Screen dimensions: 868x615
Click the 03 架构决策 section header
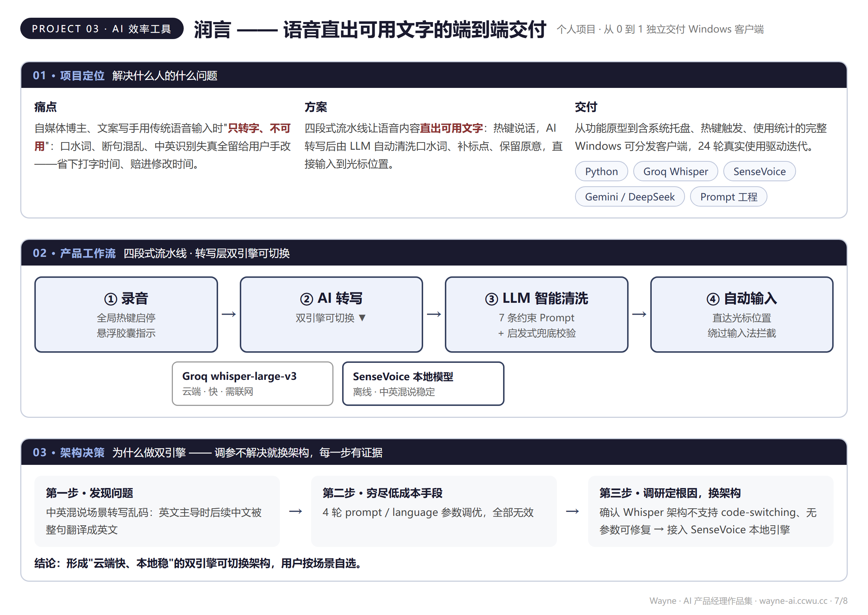click(x=434, y=452)
